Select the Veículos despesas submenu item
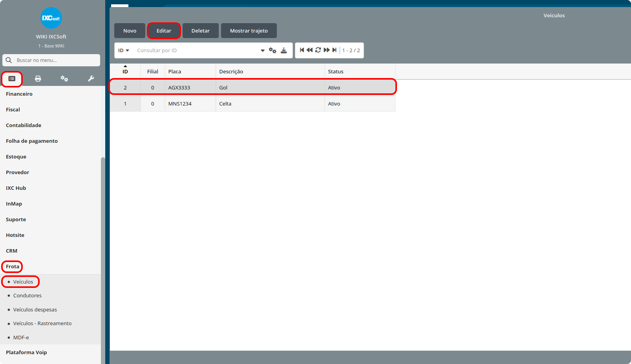The height and width of the screenshot is (364, 631). click(x=35, y=309)
